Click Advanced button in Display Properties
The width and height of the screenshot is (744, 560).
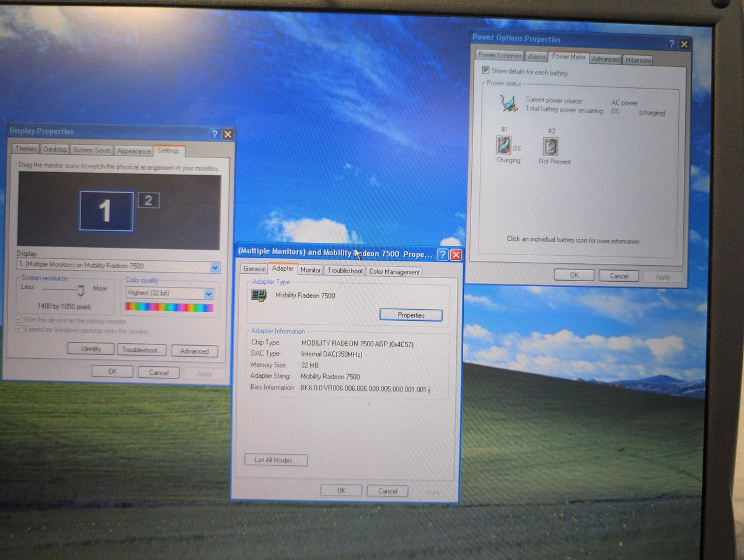(195, 351)
